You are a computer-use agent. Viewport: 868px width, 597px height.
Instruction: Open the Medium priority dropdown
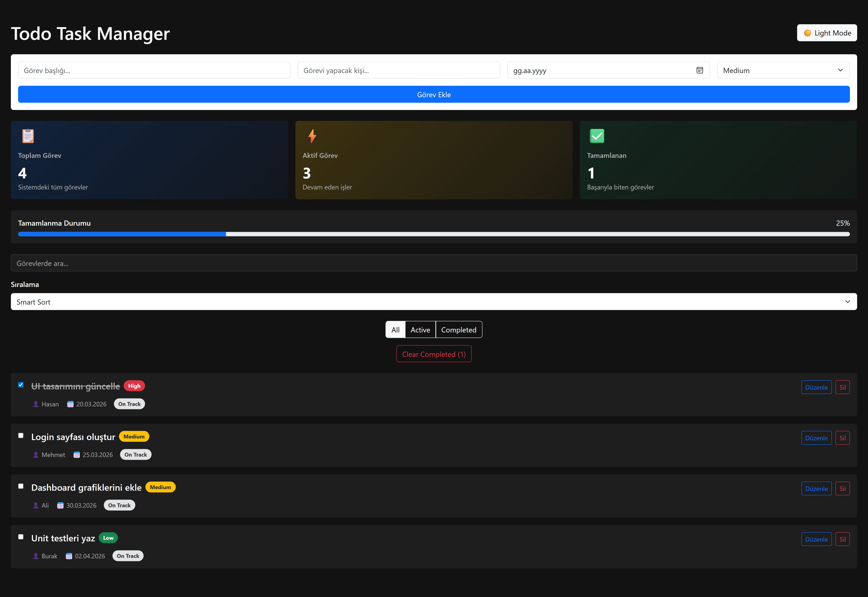coord(783,70)
